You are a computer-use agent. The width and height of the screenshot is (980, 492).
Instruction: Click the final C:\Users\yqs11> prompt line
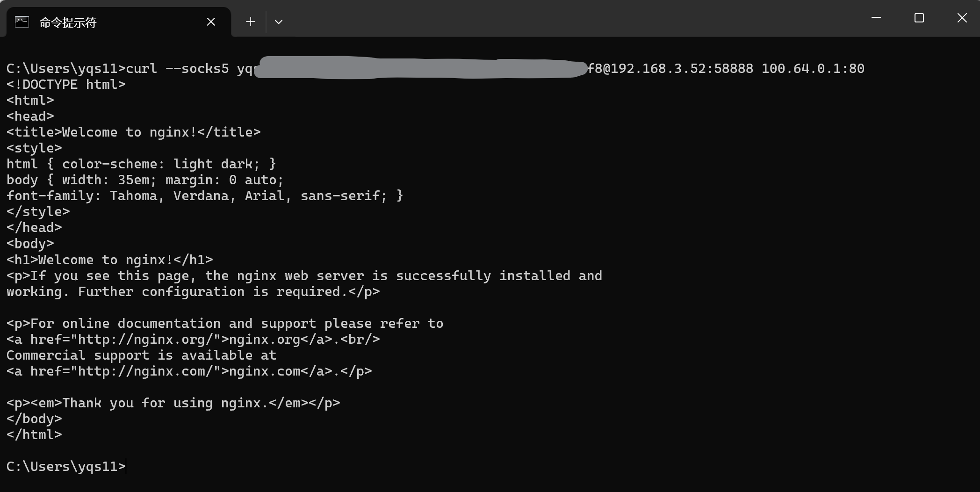(x=66, y=466)
